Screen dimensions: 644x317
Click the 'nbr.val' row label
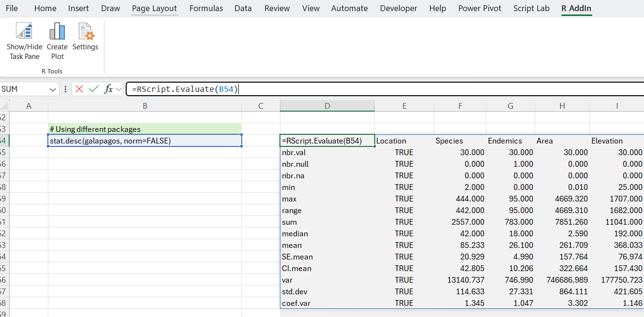click(327, 152)
